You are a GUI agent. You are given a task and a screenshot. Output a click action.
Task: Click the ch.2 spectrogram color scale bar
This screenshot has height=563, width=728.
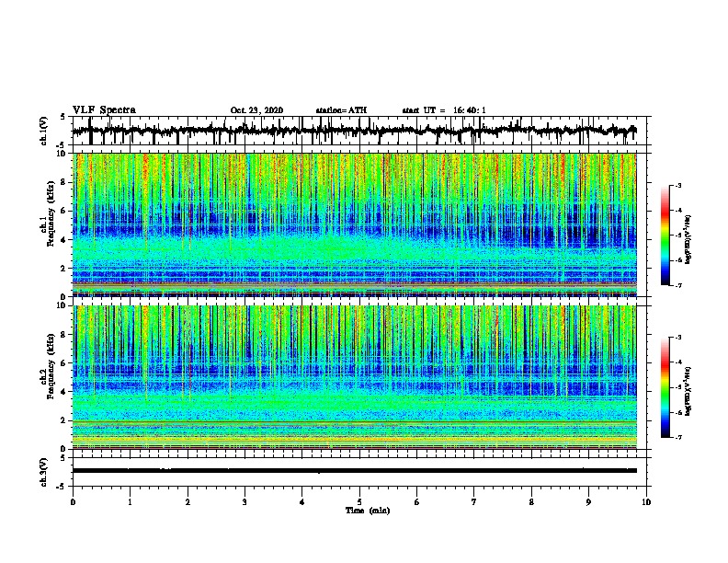pyautogui.click(x=665, y=387)
